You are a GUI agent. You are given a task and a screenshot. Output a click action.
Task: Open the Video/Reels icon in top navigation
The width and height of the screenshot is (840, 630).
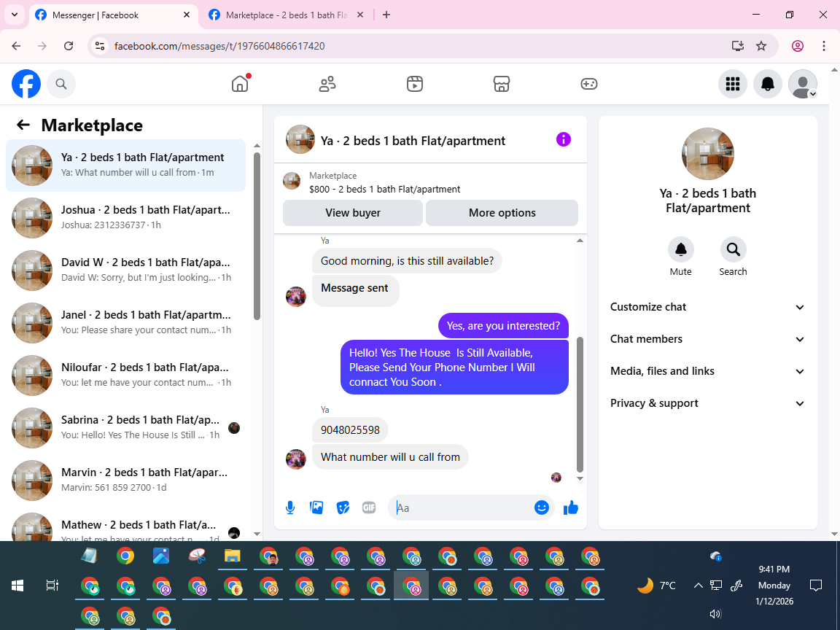415,84
